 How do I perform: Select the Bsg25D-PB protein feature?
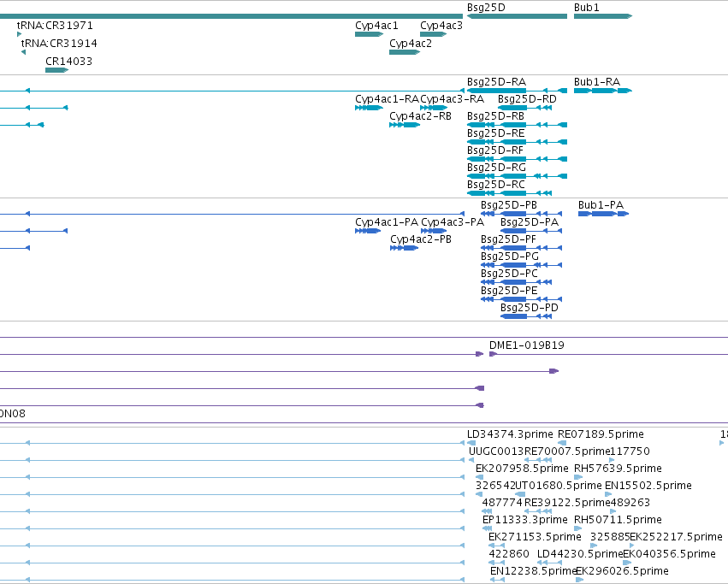[x=521, y=214]
